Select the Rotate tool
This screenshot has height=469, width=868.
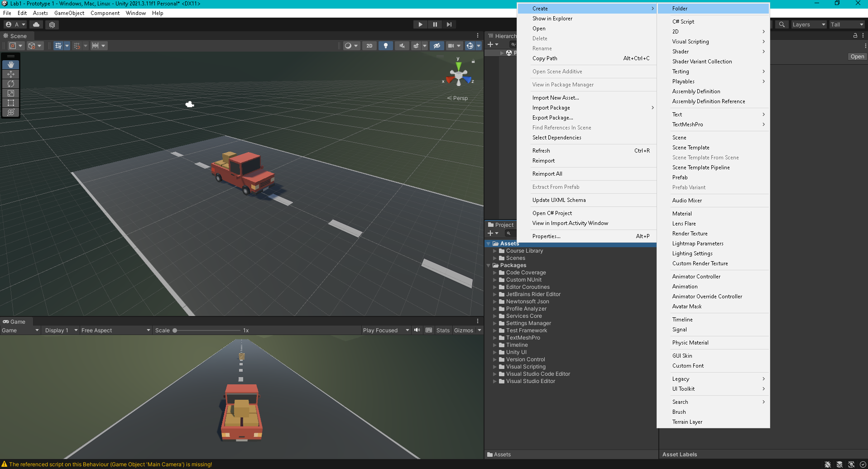(11, 84)
